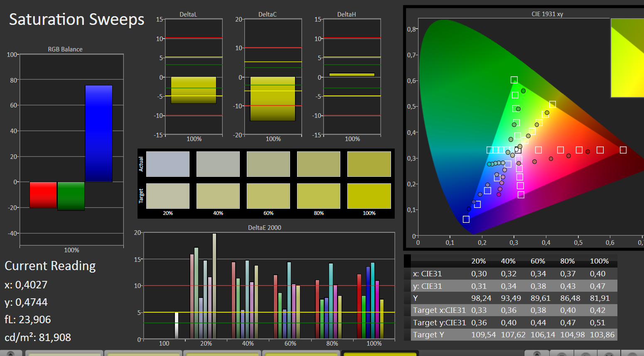Select the first pale swatch in the bottom strip

(x=64, y=354)
